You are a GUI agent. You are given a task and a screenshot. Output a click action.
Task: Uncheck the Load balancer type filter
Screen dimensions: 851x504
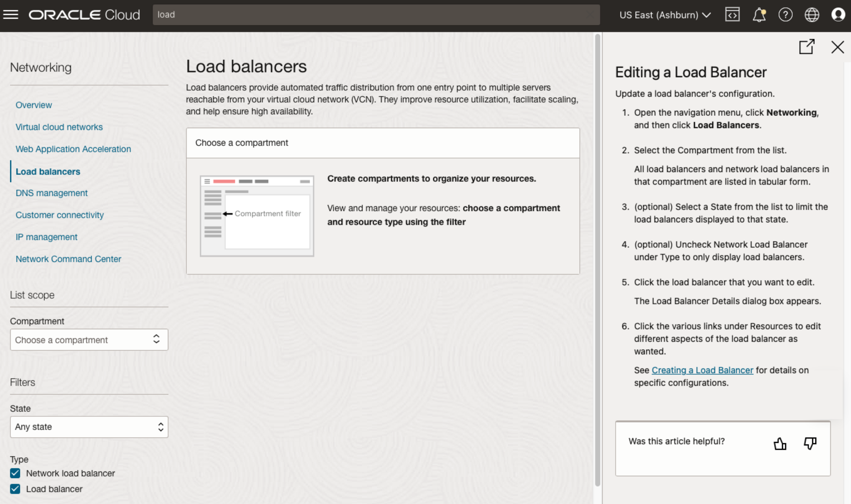pyautogui.click(x=15, y=489)
